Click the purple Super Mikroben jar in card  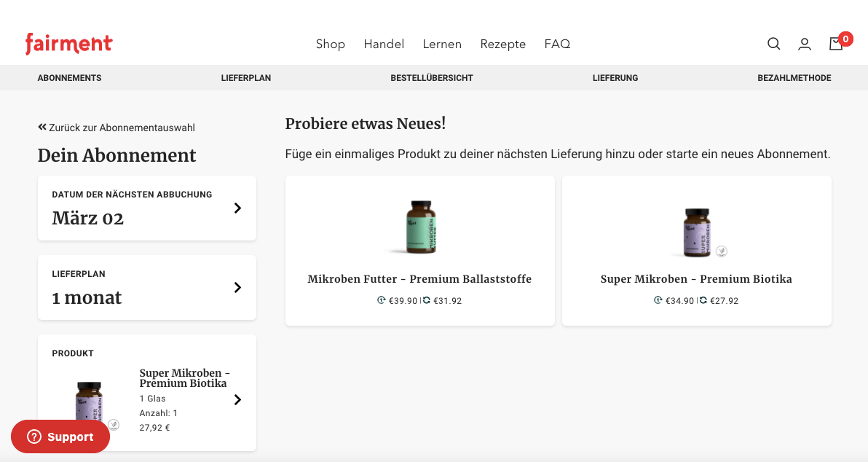coord(697,232)
